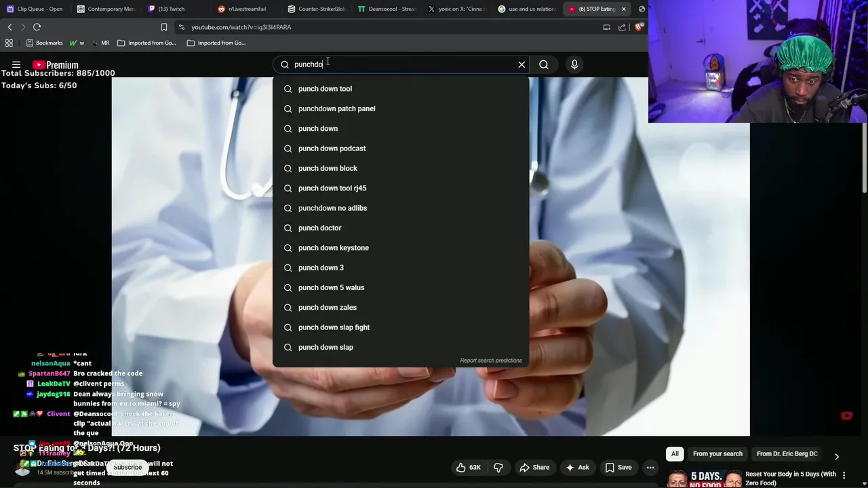Open Report search predictions link
868x488 pixels.
491,361
